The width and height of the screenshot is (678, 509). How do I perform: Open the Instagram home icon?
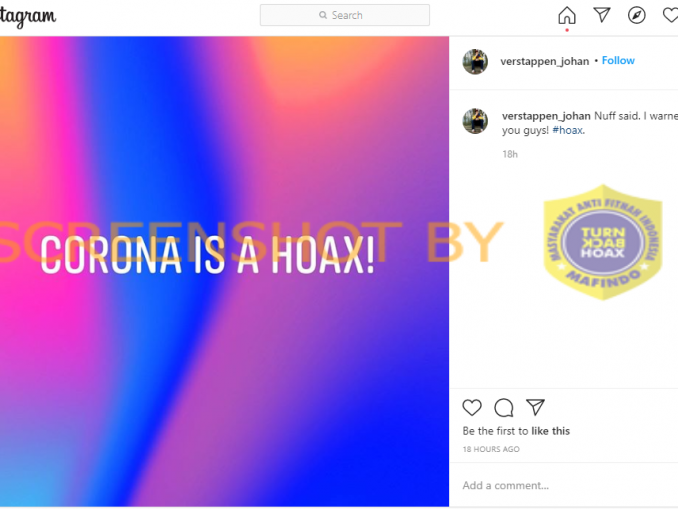coord(567,15)
